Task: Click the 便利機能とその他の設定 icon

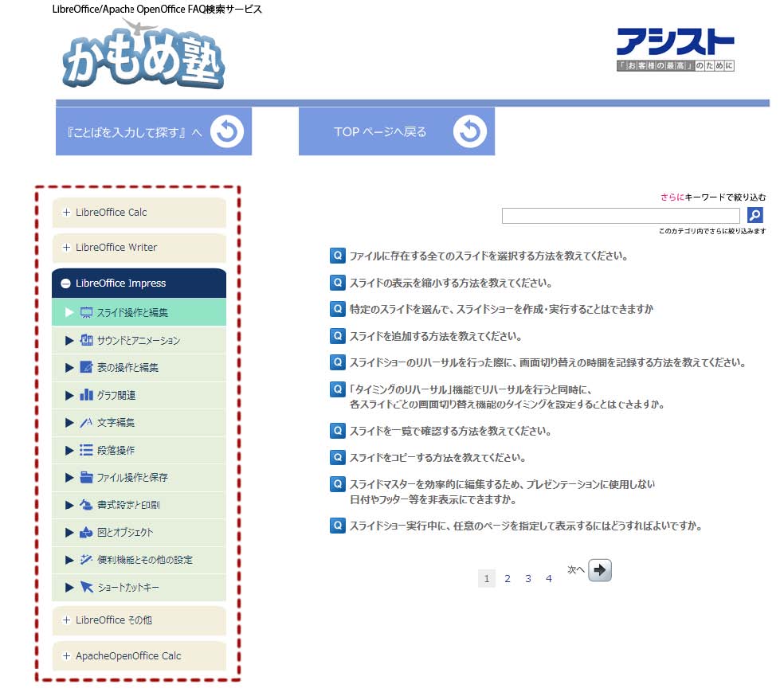Action: click(86, 560)
